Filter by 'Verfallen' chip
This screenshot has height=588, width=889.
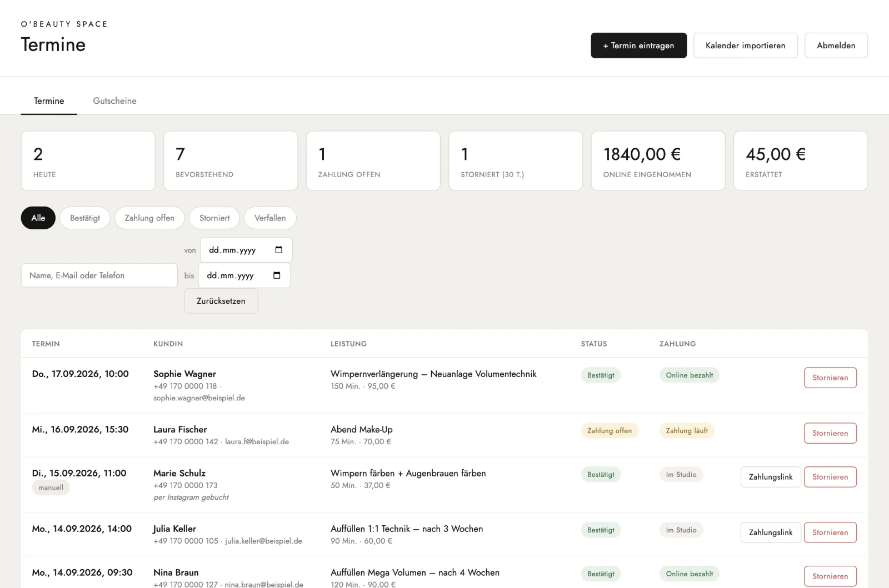pyautogui.click(x=270, y=218)
